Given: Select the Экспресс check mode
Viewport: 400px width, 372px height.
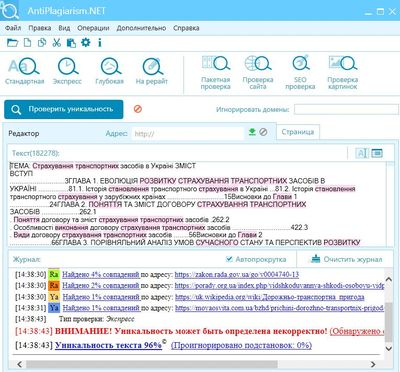Looking at the screenshot, I should click(67, 71).
